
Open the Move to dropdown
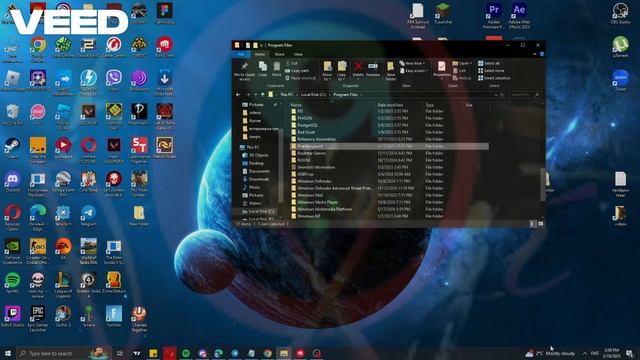[x=327, y=71]
